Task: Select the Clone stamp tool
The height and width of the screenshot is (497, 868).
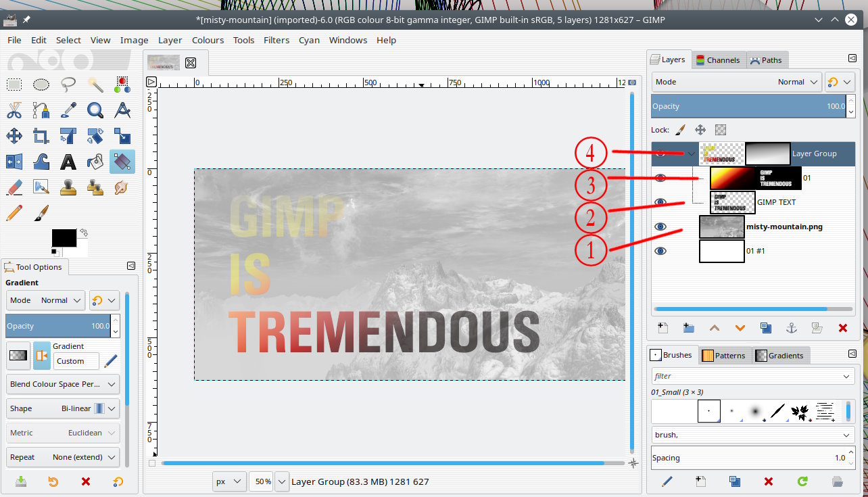Action: (x=68, y=187)
